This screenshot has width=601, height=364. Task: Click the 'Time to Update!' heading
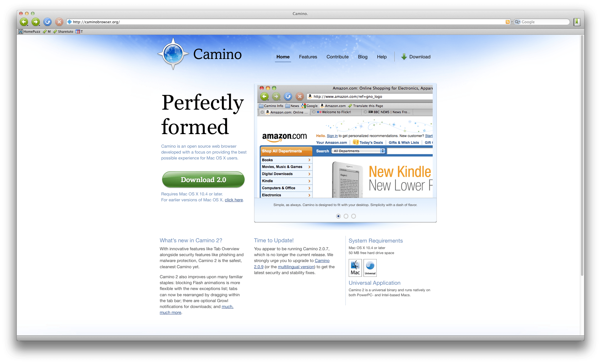click(274, 241)
